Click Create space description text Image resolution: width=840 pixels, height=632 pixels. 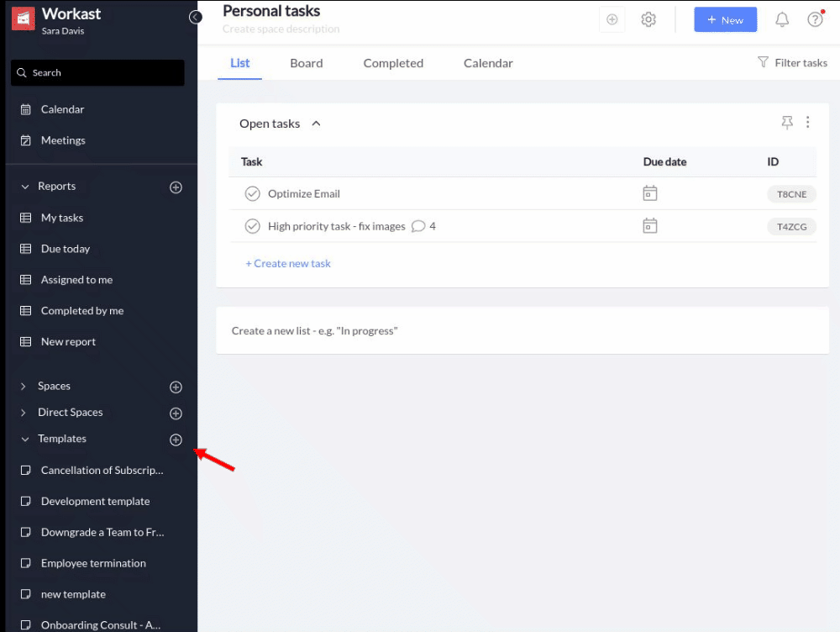(281, 29)
